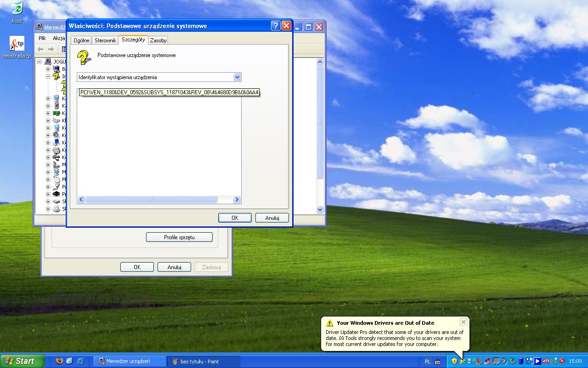Click horizontal scrollbar thumb in details list
Image resolution: width=588 pixels, height=368 pixels.
pyautogui.click(x=151, y=200)
